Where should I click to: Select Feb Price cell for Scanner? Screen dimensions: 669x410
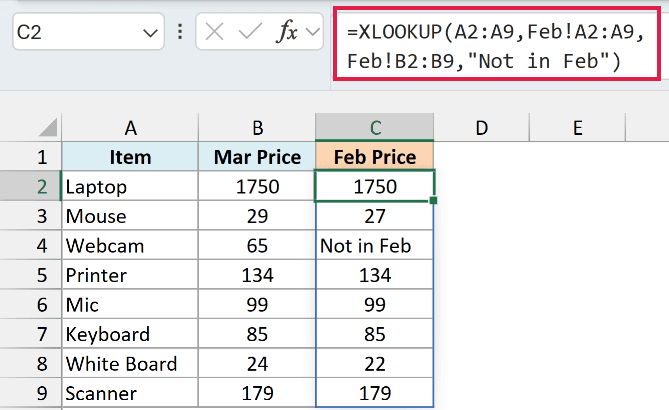(x=375, y=393)
